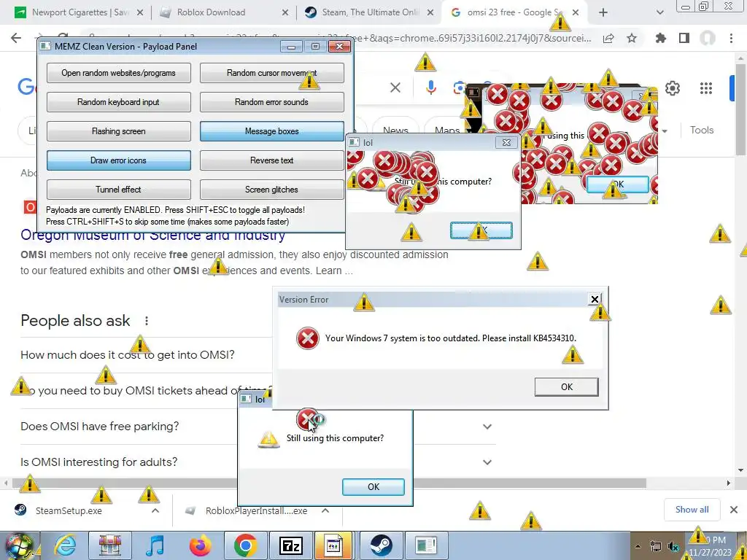This screenshot has width=747, height=560.
Task: Switch to Roblox Download tab
Action: (x=224, y=12)
